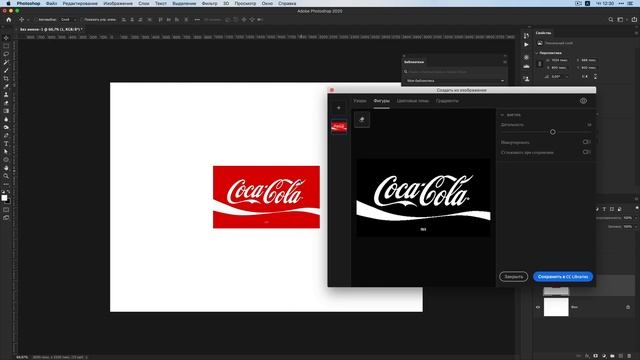Open the Редактирование menu
Screen dimensions: 640x360
[x=80, y=3]
